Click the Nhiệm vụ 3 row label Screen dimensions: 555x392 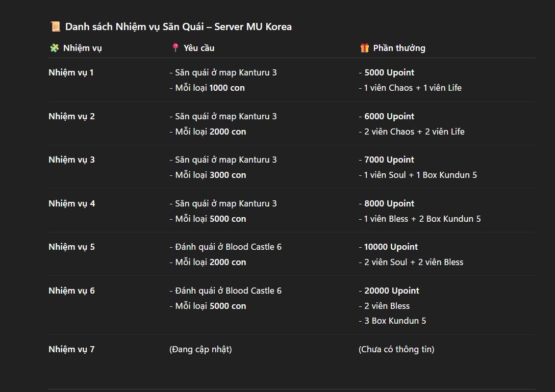[71, 160]
